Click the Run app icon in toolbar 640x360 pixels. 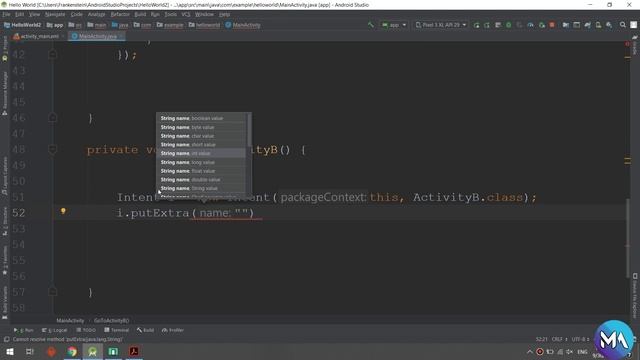pyautogui.click(x=476, y=25)
